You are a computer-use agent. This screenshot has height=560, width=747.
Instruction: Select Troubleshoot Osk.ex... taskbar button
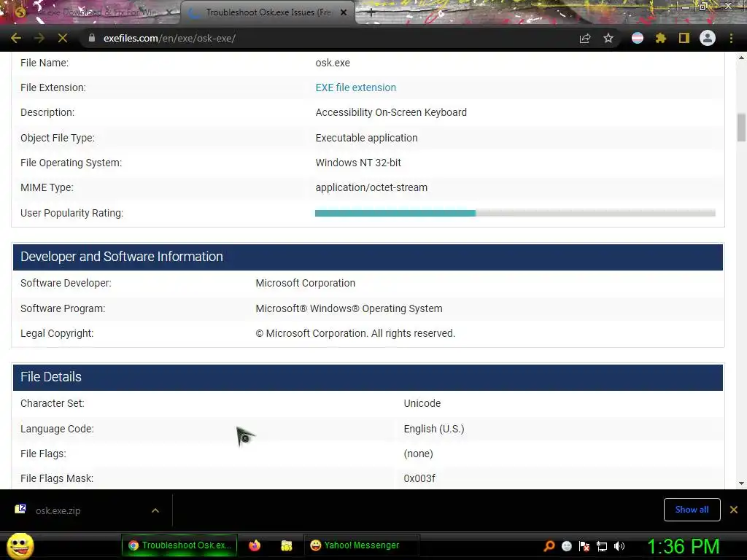coord(180,545)
